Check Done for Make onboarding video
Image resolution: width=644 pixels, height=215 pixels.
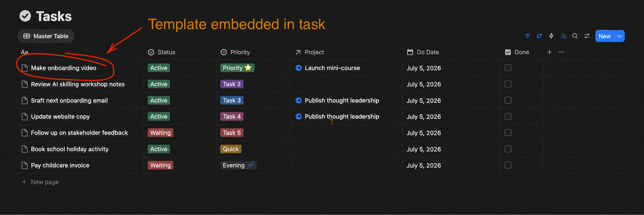[508, 68]
